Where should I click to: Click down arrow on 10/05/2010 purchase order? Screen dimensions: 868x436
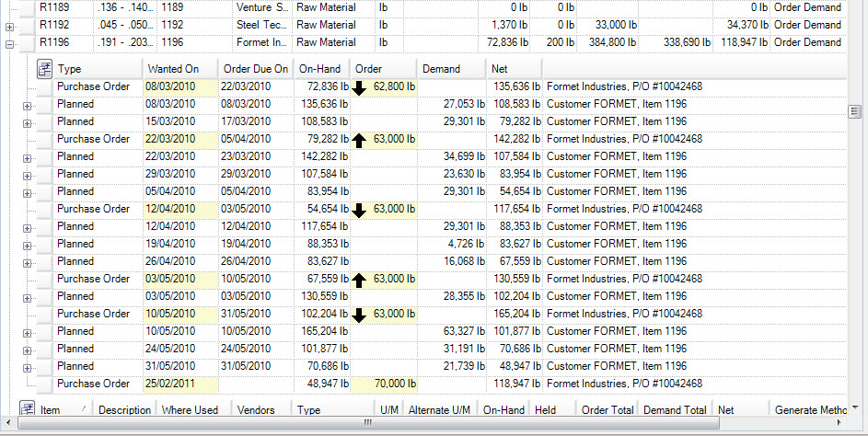pyautogui.click(x=360, y=315)
